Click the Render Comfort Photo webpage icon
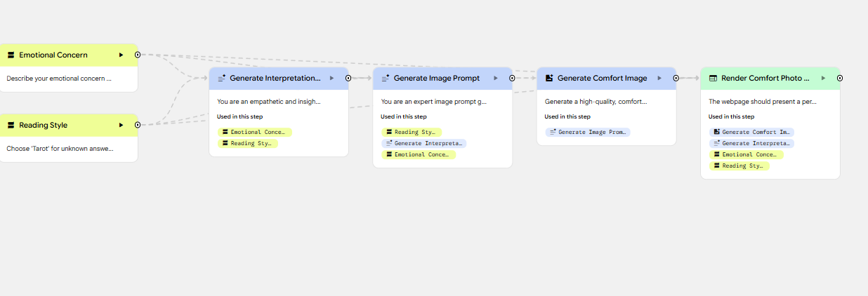Screen dimensions: 868x296 tap(713, 79)
